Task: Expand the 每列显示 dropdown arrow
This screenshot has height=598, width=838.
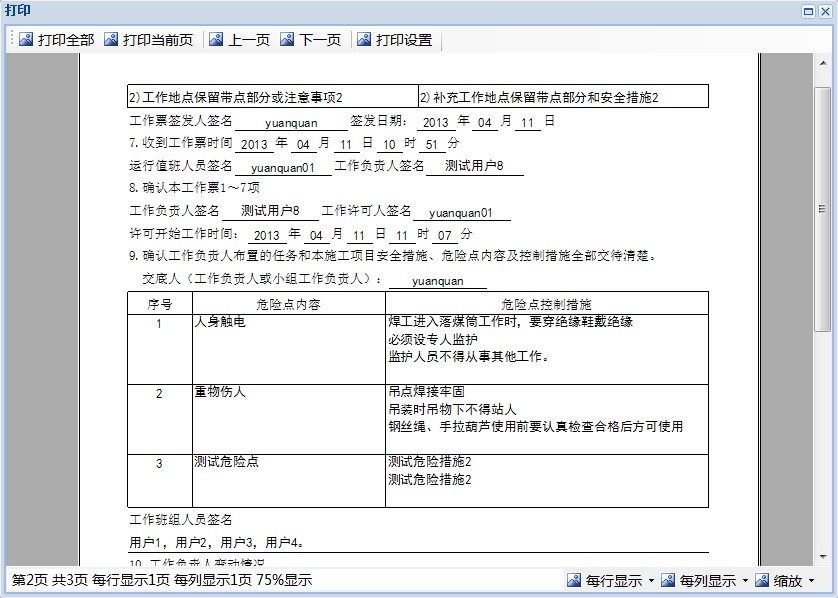Action: (x=745, y=581)
